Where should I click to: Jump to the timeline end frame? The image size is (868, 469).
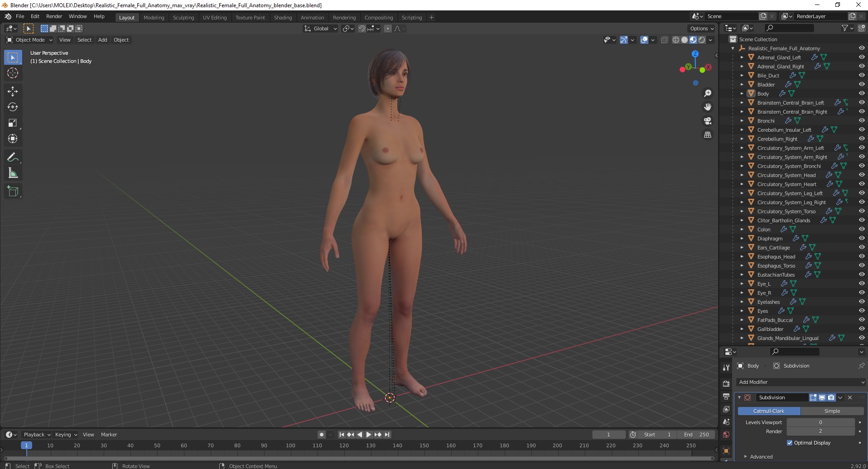coord(387,435)
